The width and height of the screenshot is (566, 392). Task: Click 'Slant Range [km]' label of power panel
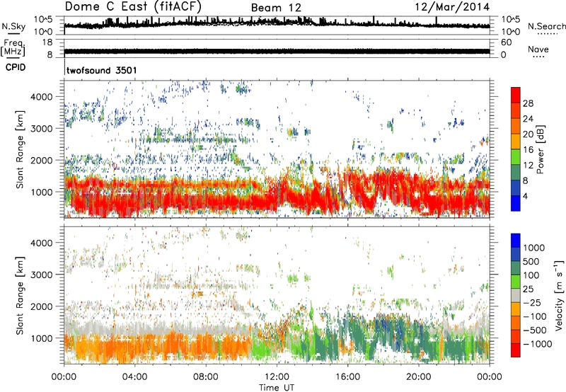[x=20, y=149]
